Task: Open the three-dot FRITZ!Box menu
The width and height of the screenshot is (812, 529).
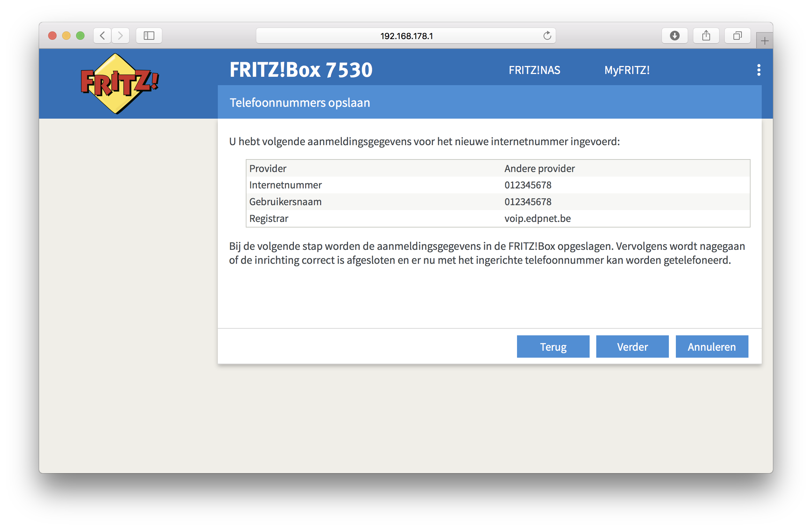Action: click(x=759, y=70)
